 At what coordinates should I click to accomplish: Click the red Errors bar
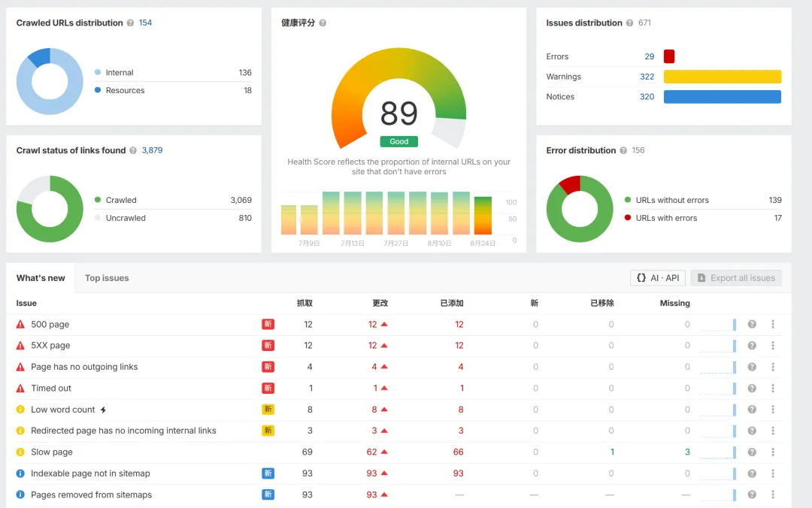669,56
